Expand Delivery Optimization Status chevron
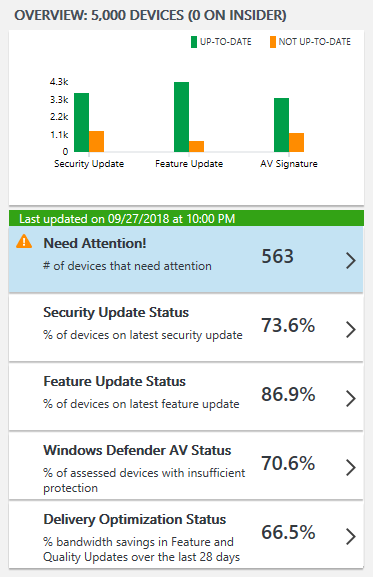This screenshot has width=373, height=577. (351, 537)
